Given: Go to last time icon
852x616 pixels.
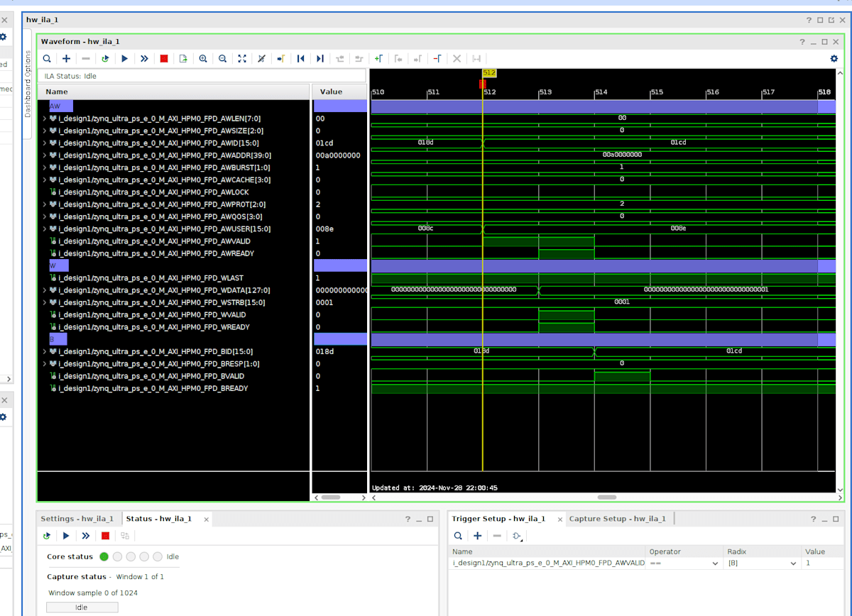Looking at the screenshot, I should click(x=320, y=59).
